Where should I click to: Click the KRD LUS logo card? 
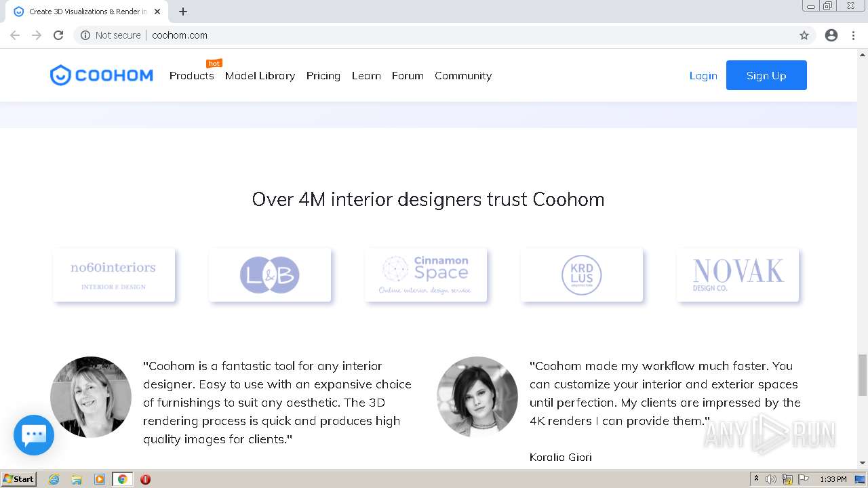[x=582, y=275]
